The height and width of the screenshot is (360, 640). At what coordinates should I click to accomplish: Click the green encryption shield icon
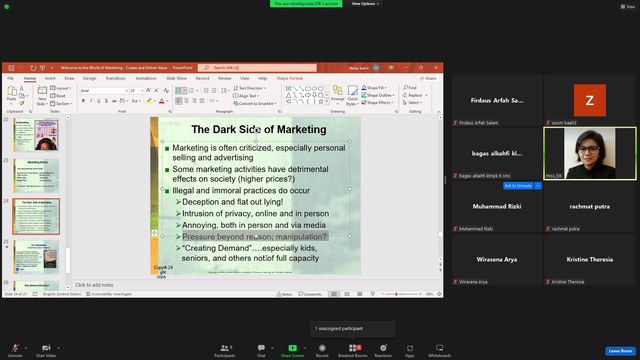click(x=7, y=7)
